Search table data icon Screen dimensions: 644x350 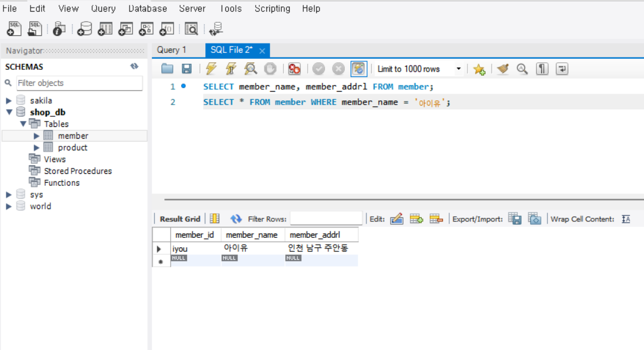pyautogui.click(x=191, y=29)
